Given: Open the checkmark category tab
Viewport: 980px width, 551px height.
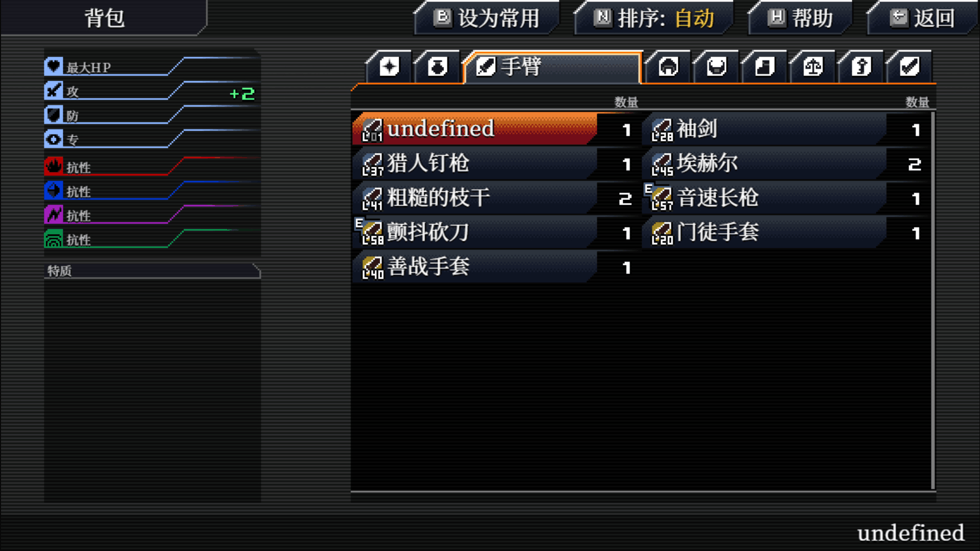Looking at the screenshot, I should [909, 67].
